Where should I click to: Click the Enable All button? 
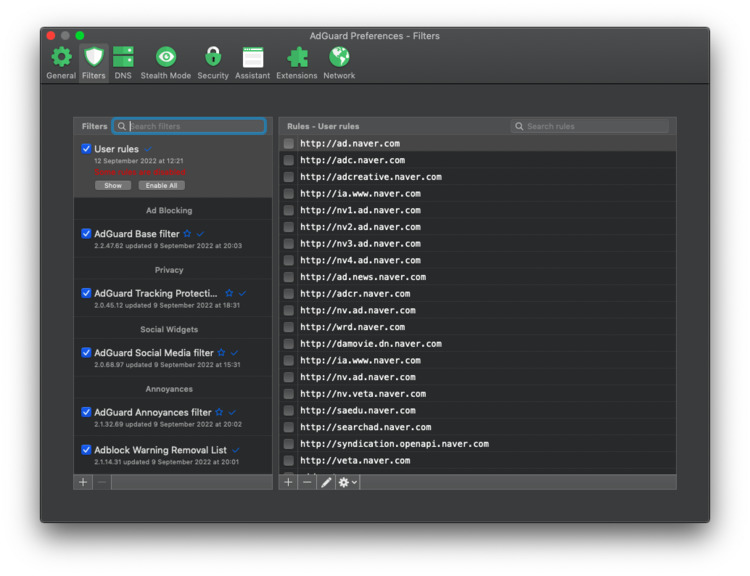point(161,186)
